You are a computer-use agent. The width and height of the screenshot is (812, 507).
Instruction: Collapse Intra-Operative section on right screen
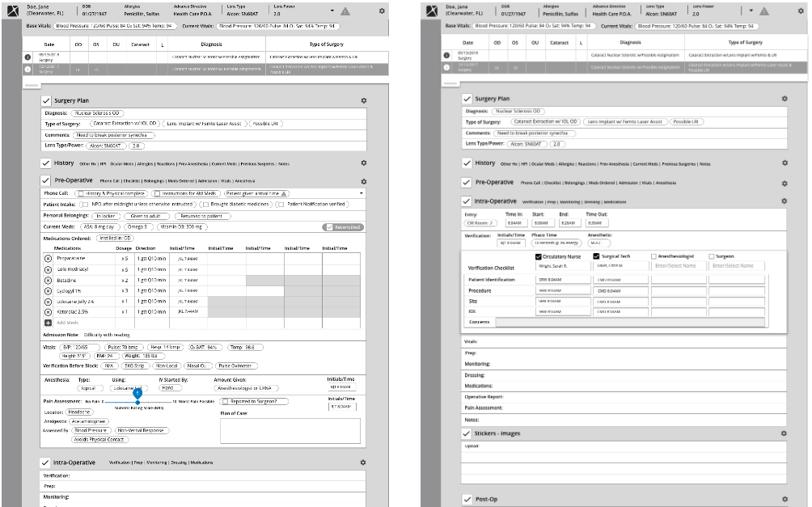point(467,201)
